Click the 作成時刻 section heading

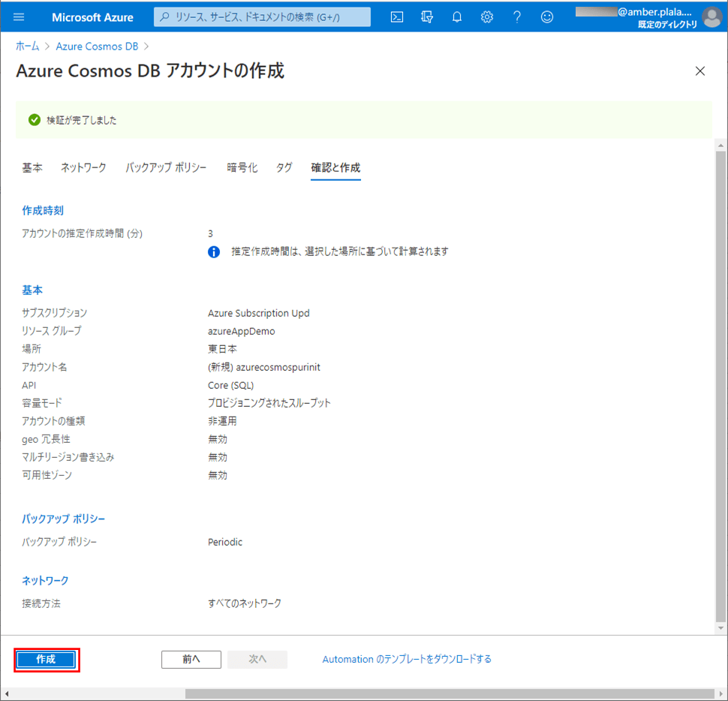click(x=43, y=210)
